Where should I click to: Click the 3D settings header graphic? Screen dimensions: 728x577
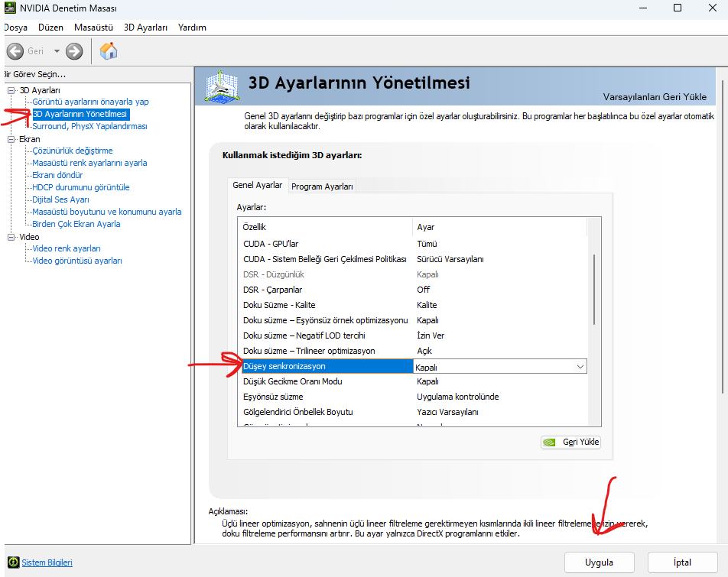click(223, 86)
